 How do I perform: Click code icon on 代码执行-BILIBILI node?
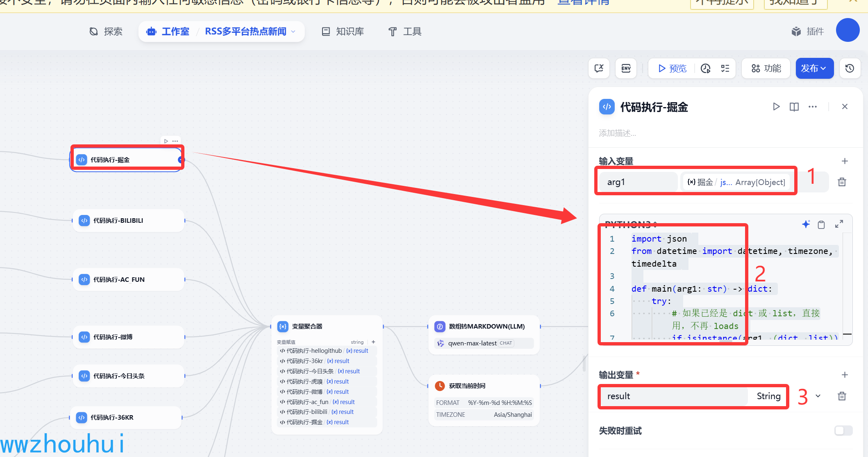(84, 221)
